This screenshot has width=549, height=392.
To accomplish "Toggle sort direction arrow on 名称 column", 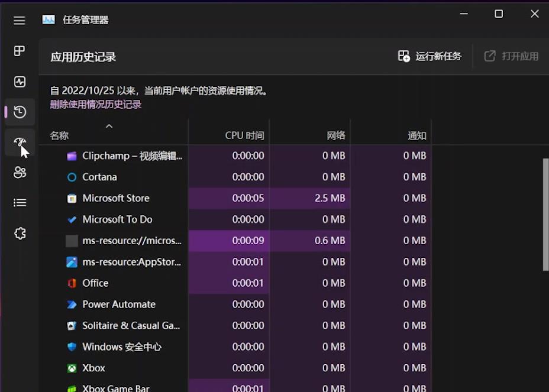I will click(x=109, y=126).
